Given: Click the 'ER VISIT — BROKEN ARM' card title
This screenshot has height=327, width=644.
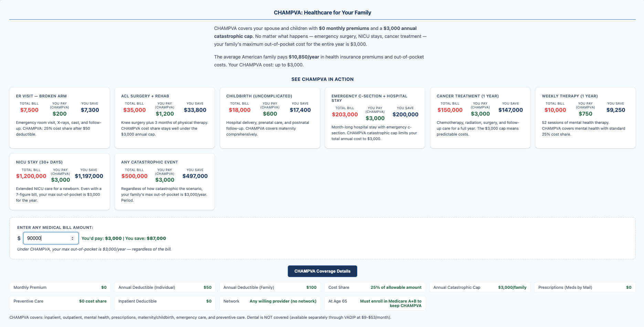Looking at the screenshot, I should coord(41,96).
